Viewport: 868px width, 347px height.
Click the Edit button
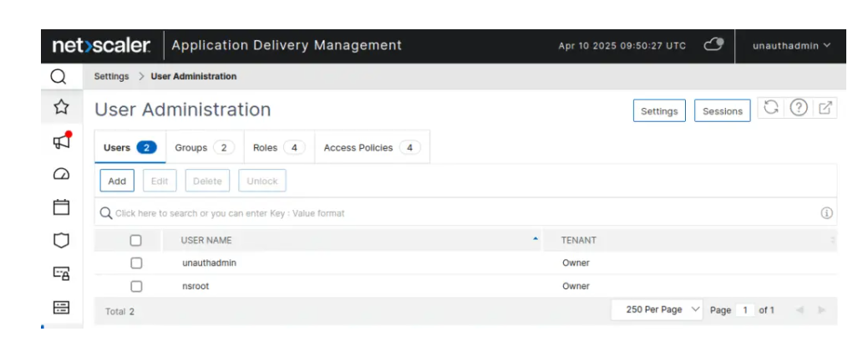coord(160,181)
